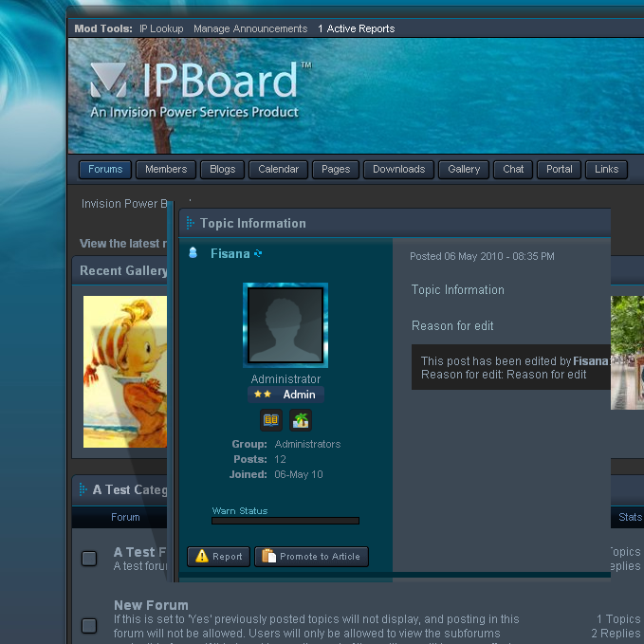This screenshot has width=644, height=644.
Task: Click the IPBoard logo
Action: pyautogui.click(x=200, y=89)
